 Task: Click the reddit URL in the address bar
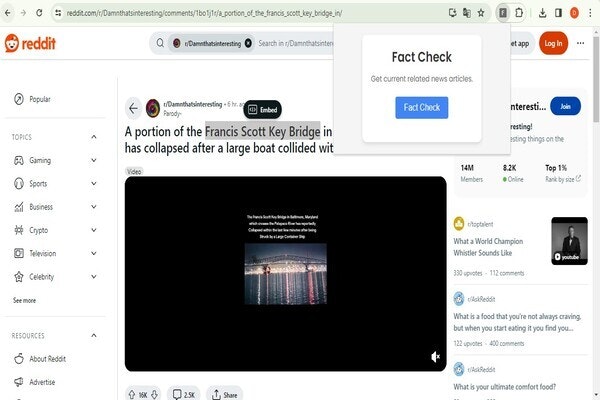204,13
